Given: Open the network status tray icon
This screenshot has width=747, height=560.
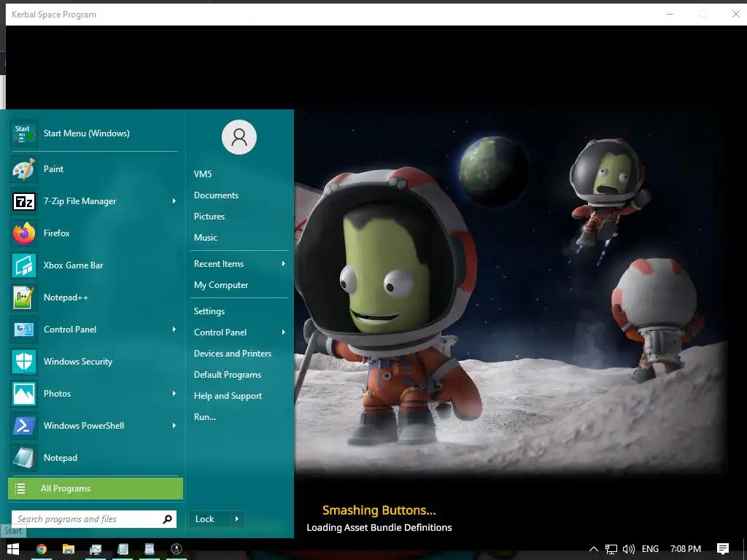Looking at the screenshot, I should (611, 549).
